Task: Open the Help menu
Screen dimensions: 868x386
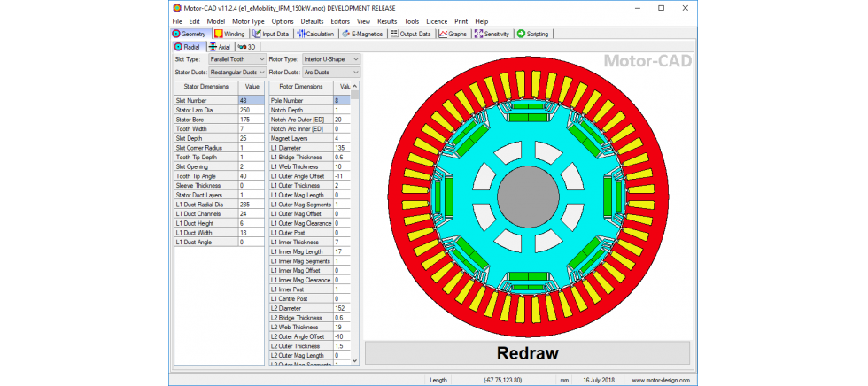Action: click(x=482, y=21)
